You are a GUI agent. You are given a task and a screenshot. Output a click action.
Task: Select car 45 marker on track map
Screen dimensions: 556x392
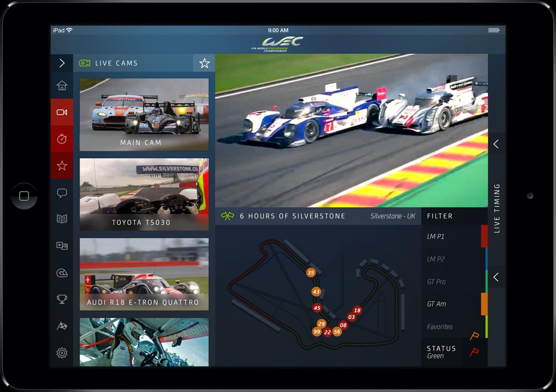pos(317,308)
